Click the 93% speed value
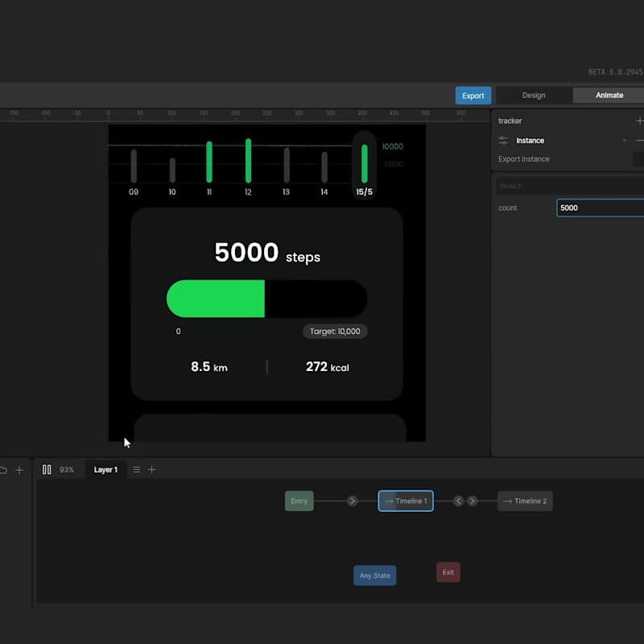The height and width of the screenshot is (644, 644). coord(67,469)
